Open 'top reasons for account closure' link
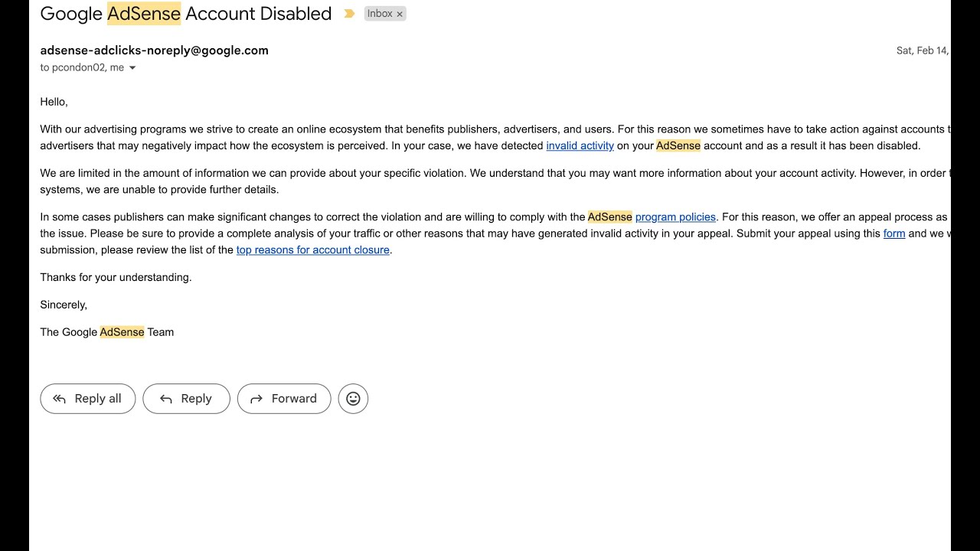Image resolution: width=980 pixels, height=551 pixels. coord(313,250)
